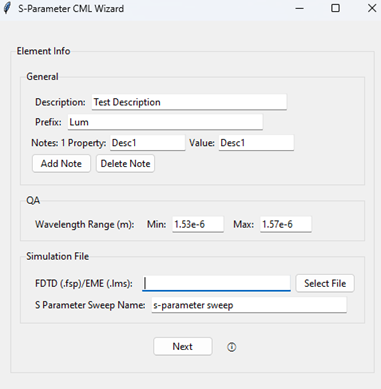Click into the Prefix field containing Lum

(165, 122)
